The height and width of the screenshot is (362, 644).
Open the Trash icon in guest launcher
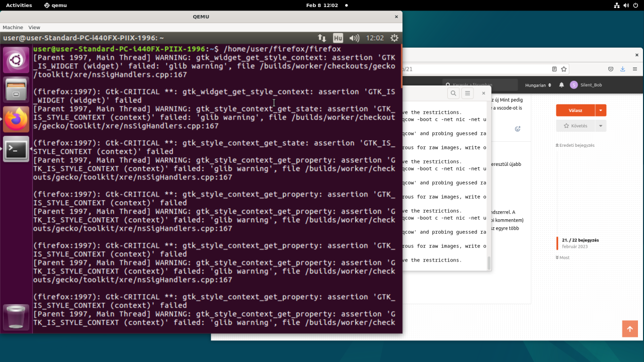16,317
